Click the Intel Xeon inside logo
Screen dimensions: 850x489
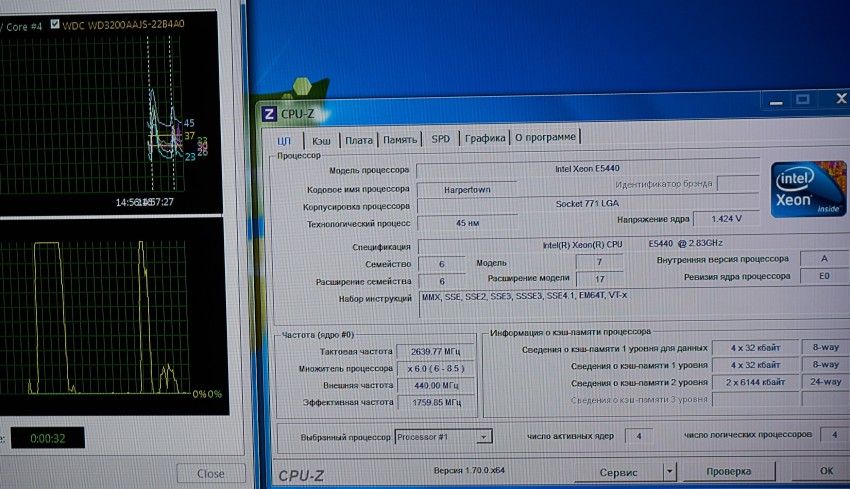tap(807, 189)
